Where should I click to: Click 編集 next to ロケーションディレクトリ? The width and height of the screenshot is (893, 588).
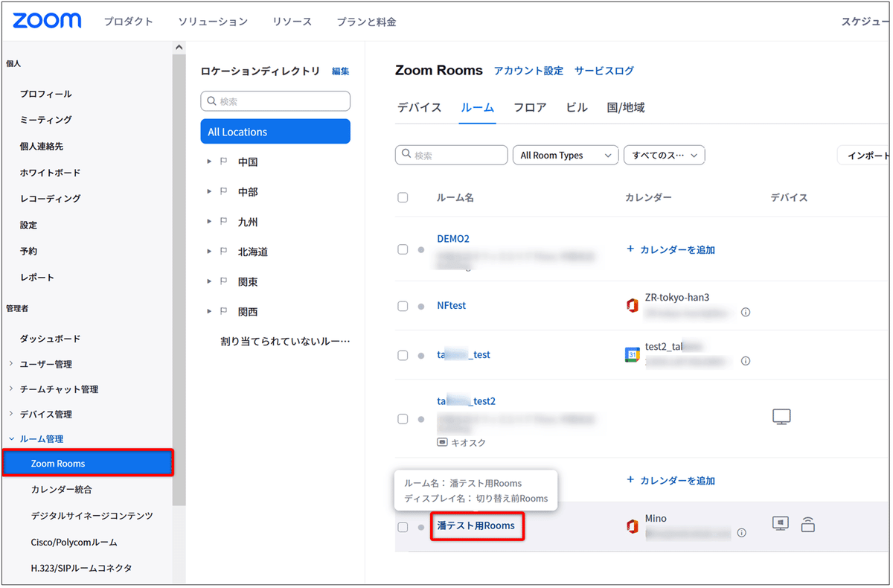pyautogui.click(x=341, y=71)
